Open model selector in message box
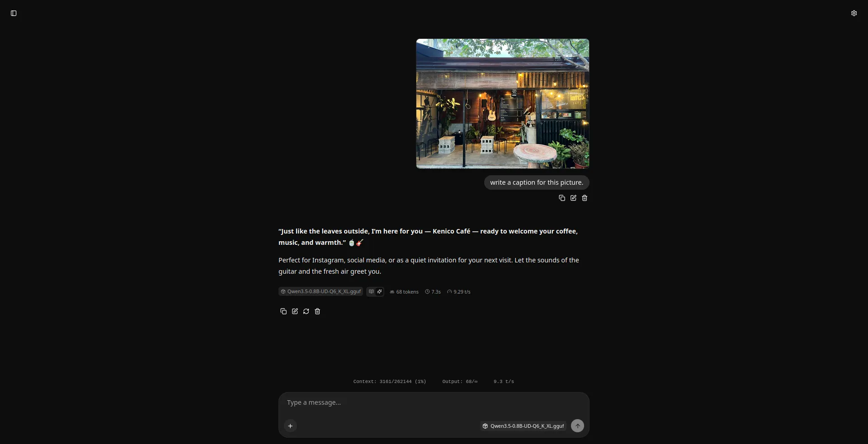The width and height of the screenshot is (868, 444). tap(523, 426)
